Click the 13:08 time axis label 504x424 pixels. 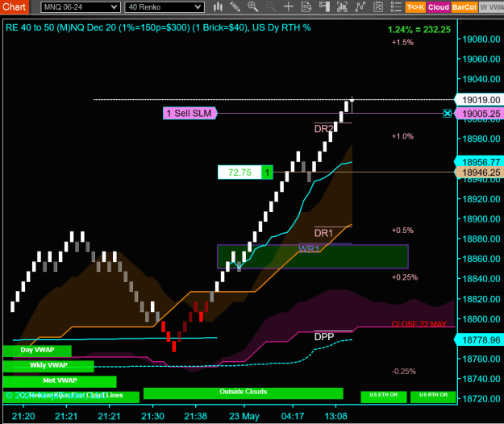[335, 416]
